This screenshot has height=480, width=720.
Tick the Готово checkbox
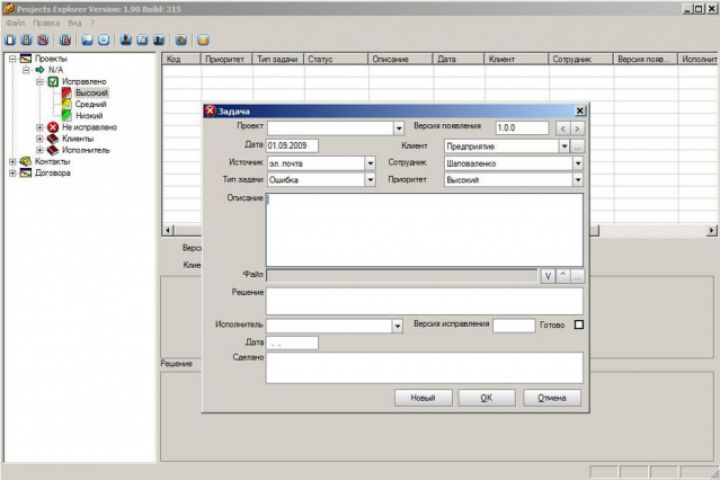(x=579, y=325)
